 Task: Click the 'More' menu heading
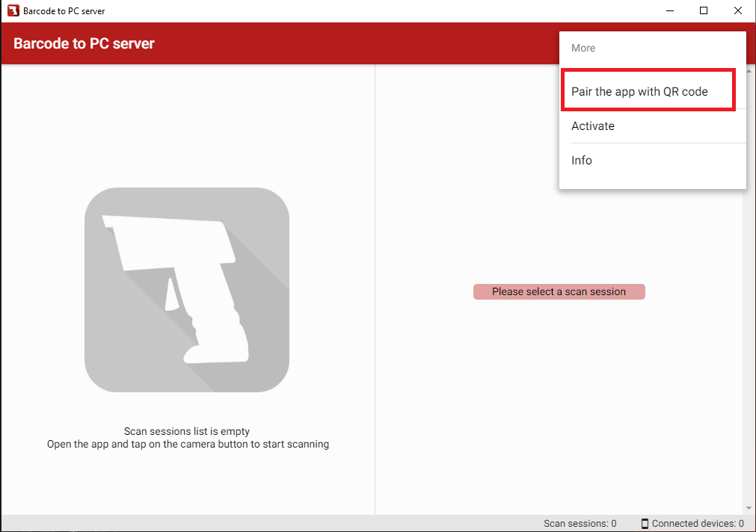point(583,48)
